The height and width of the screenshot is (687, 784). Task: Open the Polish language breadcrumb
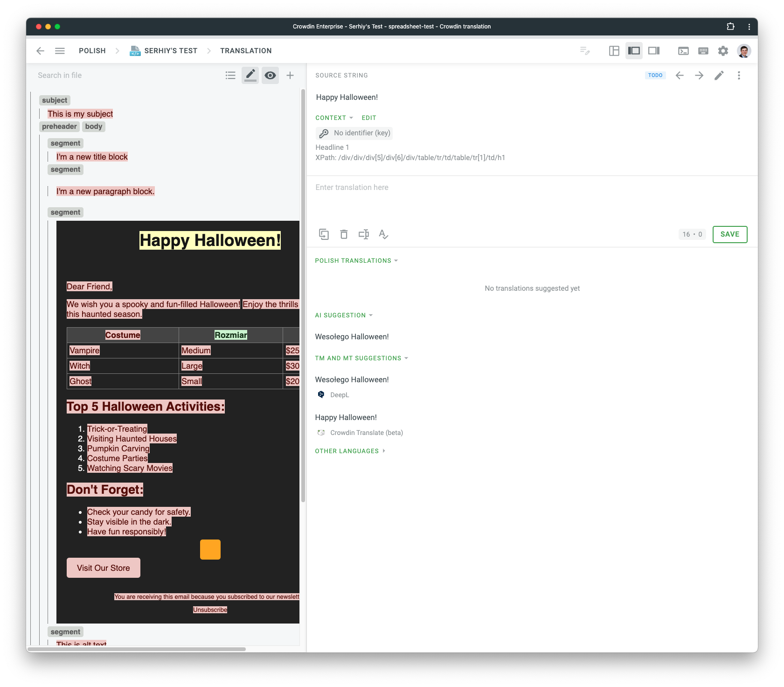click(92, 51)
